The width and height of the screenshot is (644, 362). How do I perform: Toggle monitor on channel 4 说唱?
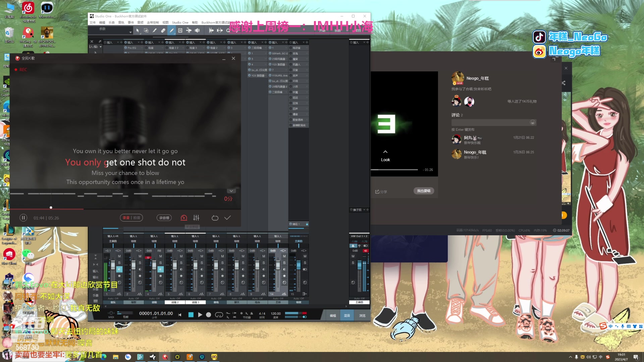click(160, 269)
